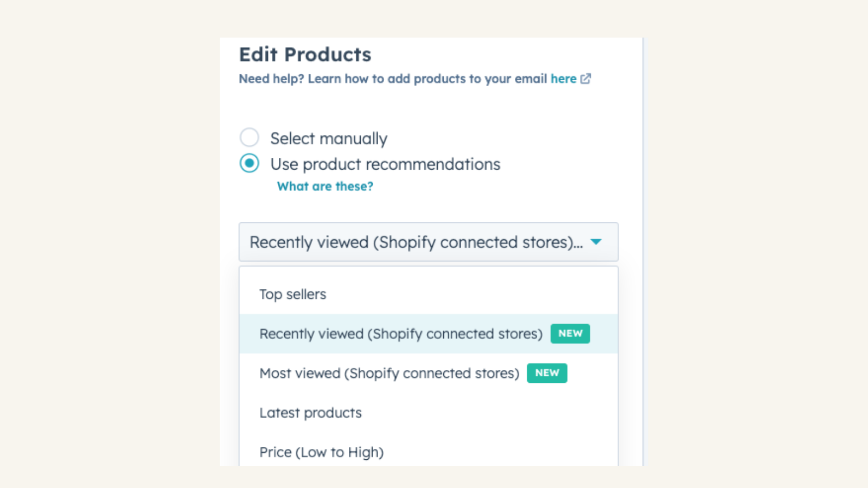Screen dimensions: 868x488
Task: Click the "Edit Products" heading
Action: tap(305, 54)
